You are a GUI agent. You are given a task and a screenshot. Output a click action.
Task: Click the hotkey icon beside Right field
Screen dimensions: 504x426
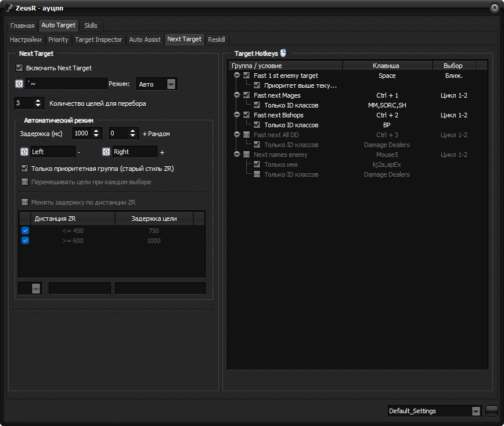[x=106, y=152]
